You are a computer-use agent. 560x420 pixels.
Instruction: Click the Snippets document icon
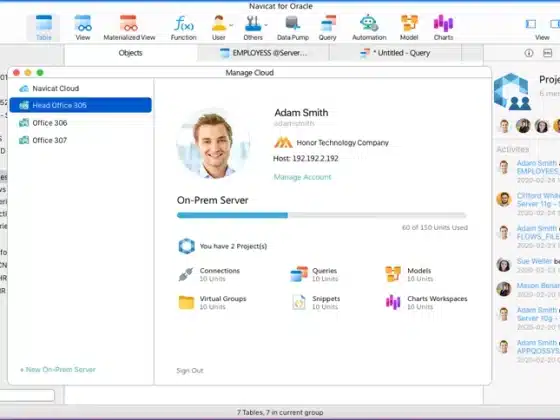299,302
